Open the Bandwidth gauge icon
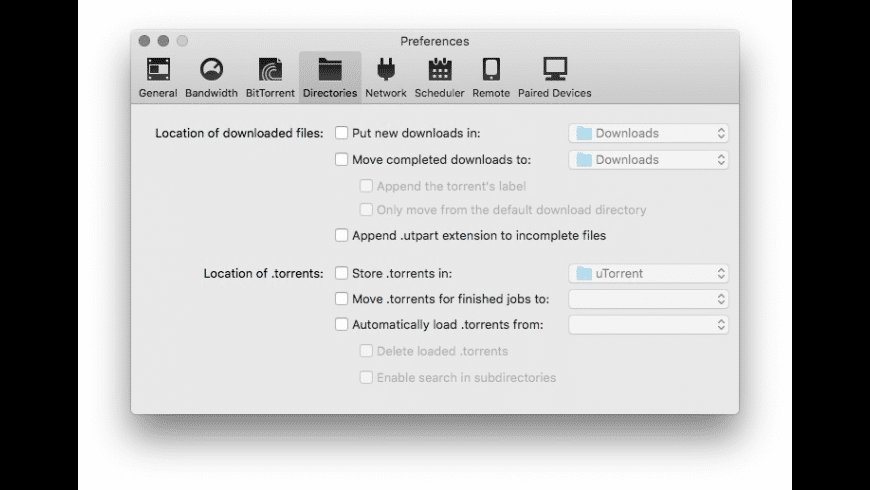870x490 pixels. click(211, 69)
